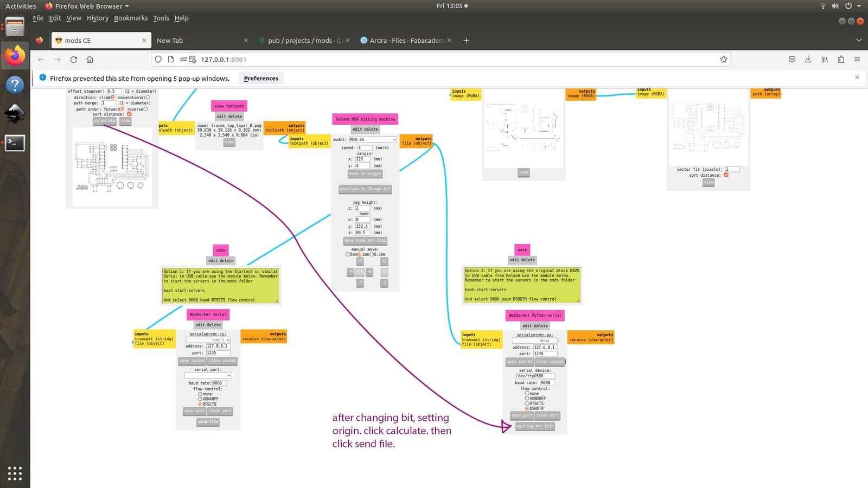Viewport: 868px width, 488px height.
Task: Open Help from the Ubuntu dock
Action: tap(15, 85)
